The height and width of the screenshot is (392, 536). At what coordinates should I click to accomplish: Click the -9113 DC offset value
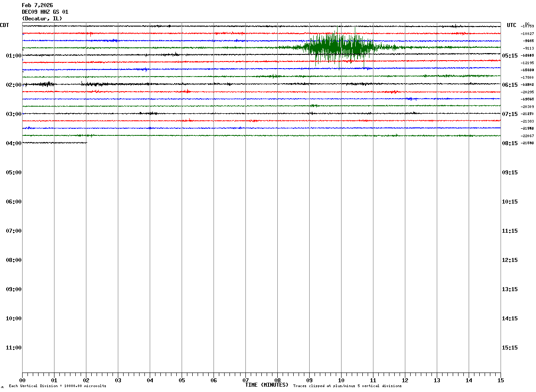coord(528,48)
